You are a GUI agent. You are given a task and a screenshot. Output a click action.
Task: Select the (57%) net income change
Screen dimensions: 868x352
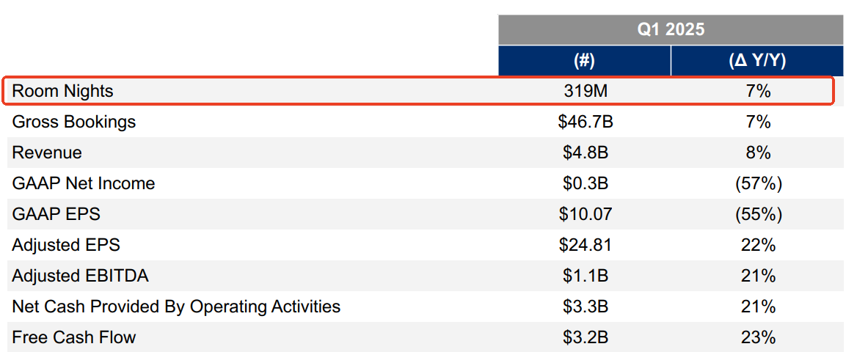pyautogui.click(x=758, y=183)
